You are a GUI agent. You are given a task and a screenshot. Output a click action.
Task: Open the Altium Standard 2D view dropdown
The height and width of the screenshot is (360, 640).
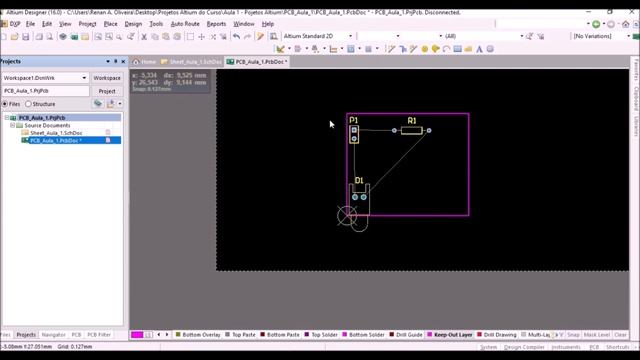pyautogui.click(x=350, y=36)
